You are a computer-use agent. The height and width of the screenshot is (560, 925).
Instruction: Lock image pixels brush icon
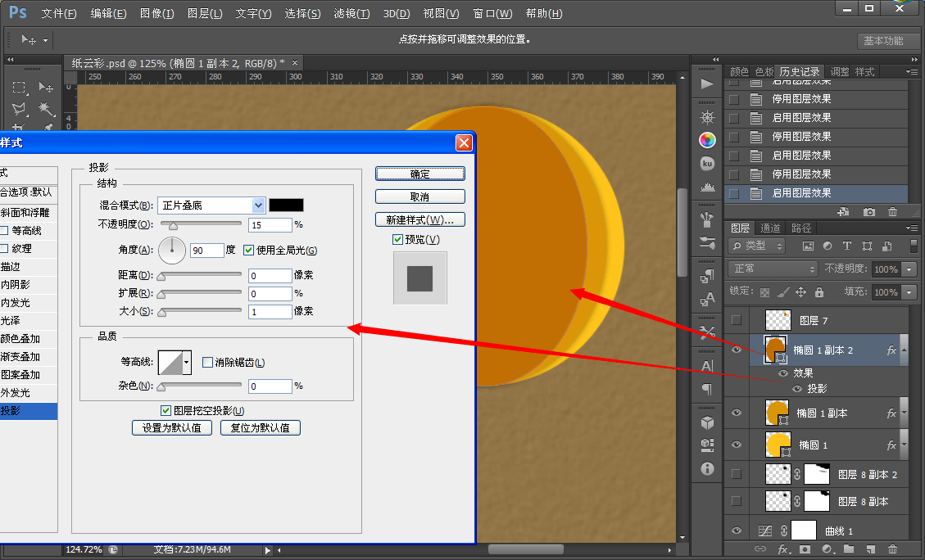click(782, 291)
